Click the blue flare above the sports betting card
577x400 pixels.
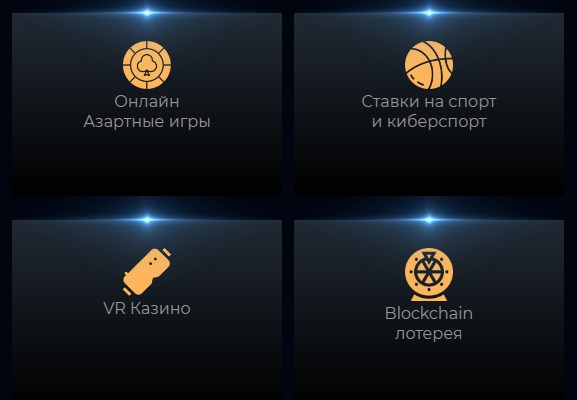point(429,13)
